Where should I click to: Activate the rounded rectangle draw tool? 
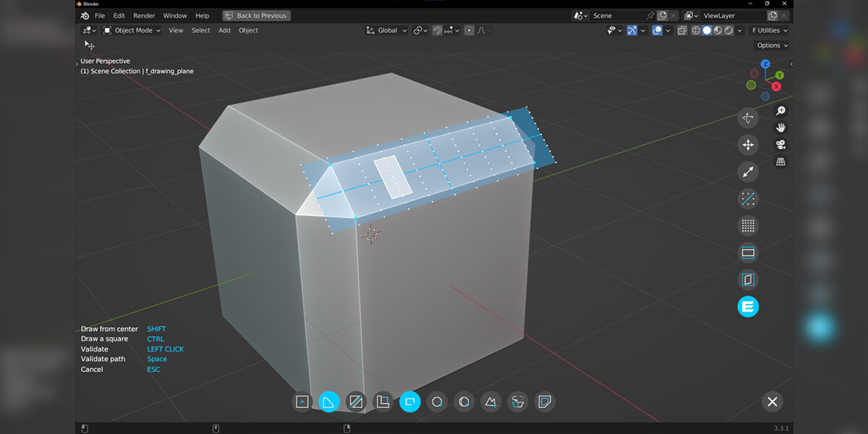(x=410, y=401)
